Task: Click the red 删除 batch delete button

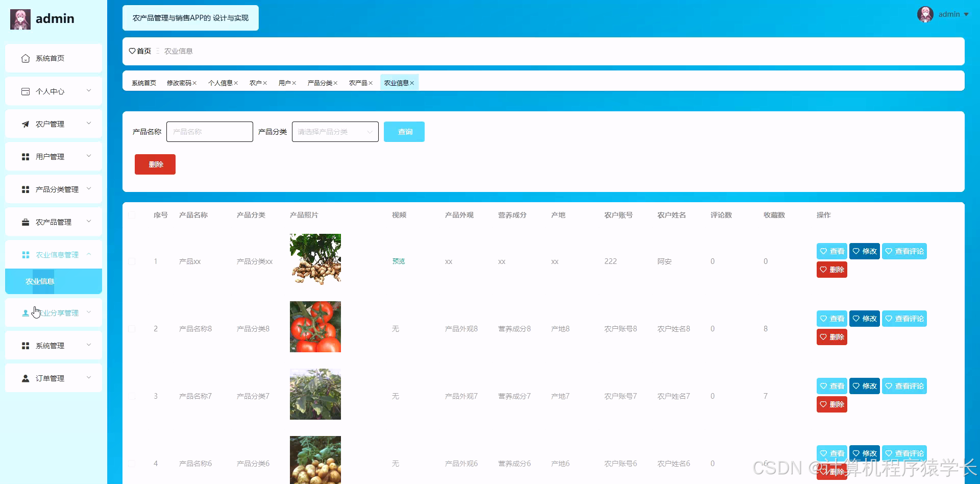Action: [155, 164]
